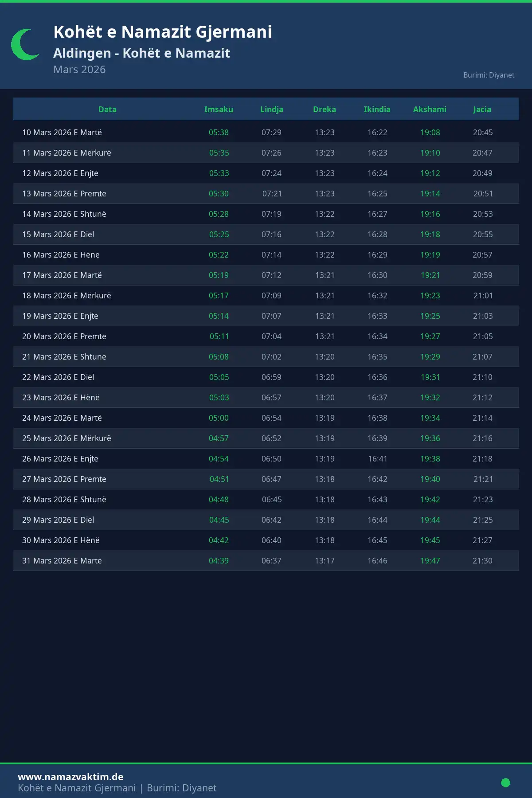
Task: Choose the Akshami column header
Action: click(430, 110)
